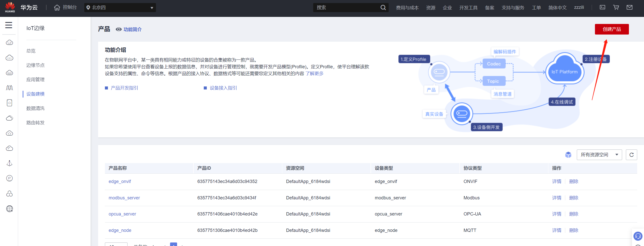Viewport: 644px width, 246px height.
Task: Expand the 北京四 region dropdown
Action: coord(120,8)
